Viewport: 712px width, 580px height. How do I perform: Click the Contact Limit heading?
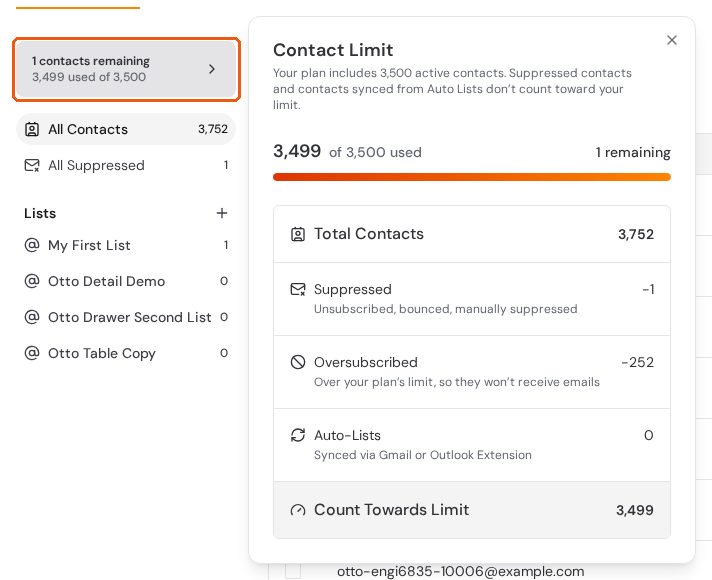(333, 50)
